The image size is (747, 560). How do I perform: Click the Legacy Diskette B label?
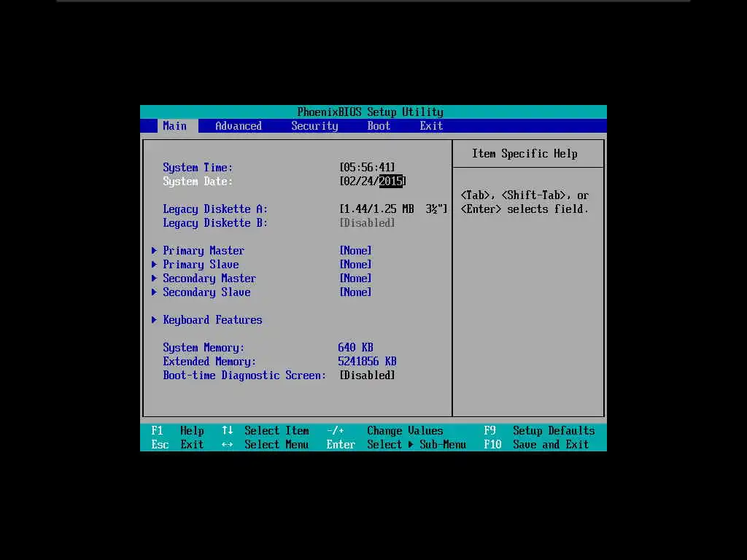(x=215, y=223)
